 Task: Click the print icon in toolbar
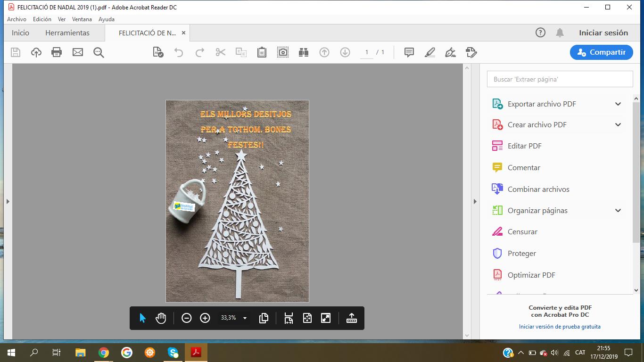coord(57,52)
